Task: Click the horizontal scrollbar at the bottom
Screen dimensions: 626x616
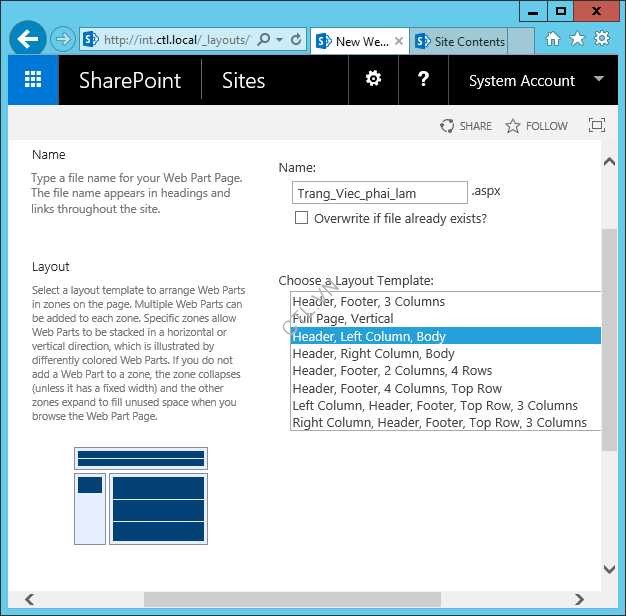Action: [300, 600]
